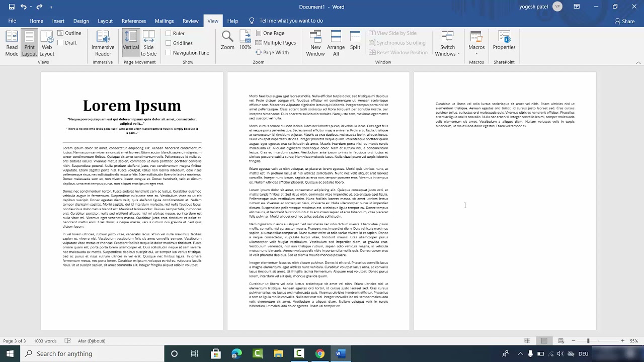
Task: Open the Review tab
Action: [x=191, y=21]
